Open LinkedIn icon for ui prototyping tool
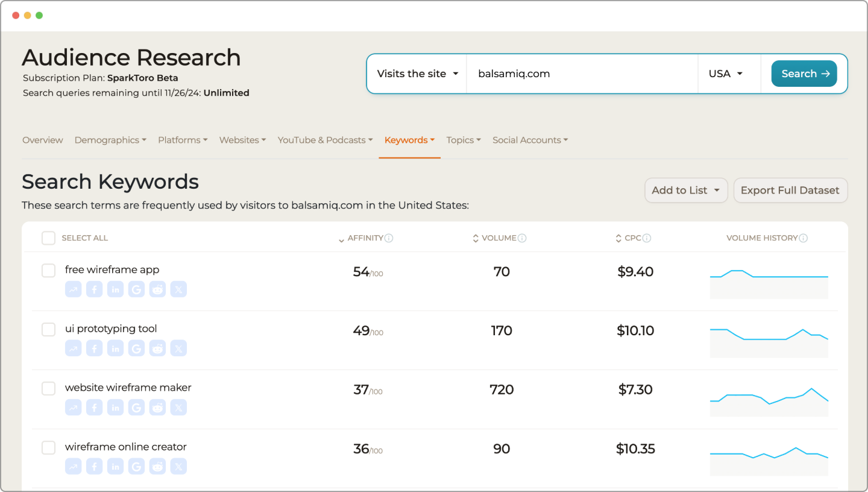This screenshot has width=868, height=492. [115, 348]
